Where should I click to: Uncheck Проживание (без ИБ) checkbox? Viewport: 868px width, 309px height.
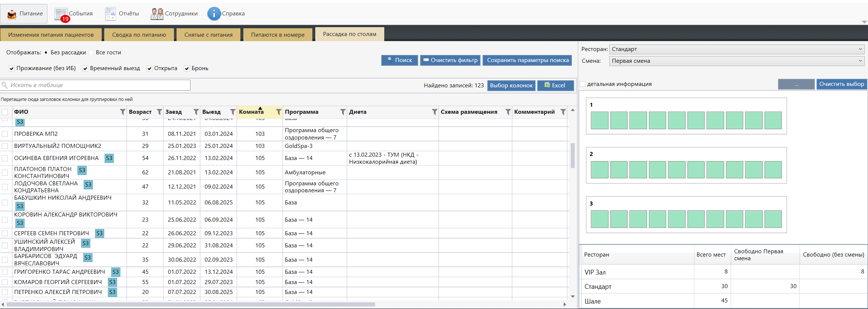pos(12,68)
